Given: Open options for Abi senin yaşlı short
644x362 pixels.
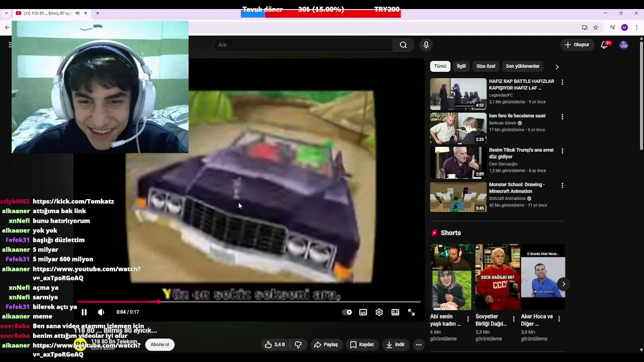Looking at the screenshot, I should [x=468, y=319].
